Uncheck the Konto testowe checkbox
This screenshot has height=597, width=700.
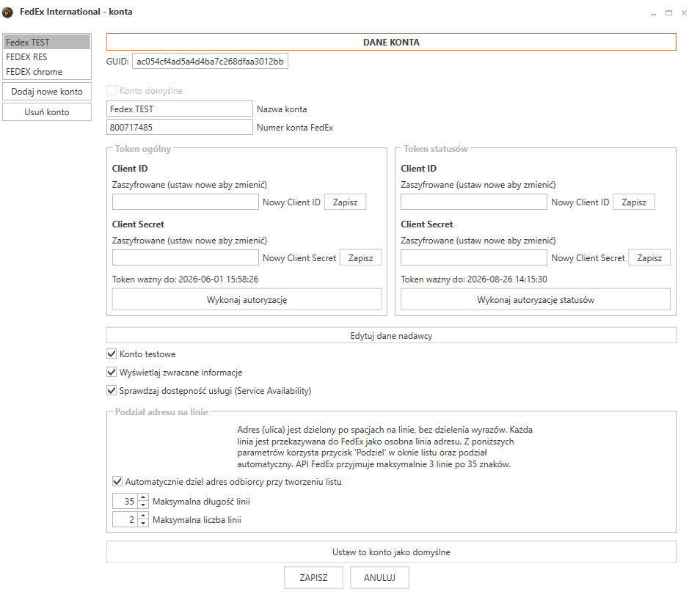pyautogui.click(x=112, y=354)
